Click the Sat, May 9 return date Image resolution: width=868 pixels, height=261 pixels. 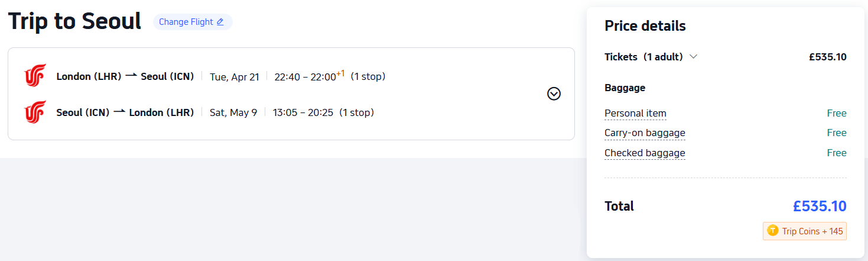coord(233,112)
